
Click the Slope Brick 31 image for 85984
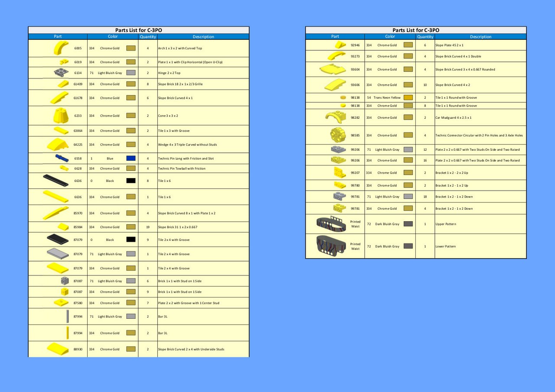(63, 227)
